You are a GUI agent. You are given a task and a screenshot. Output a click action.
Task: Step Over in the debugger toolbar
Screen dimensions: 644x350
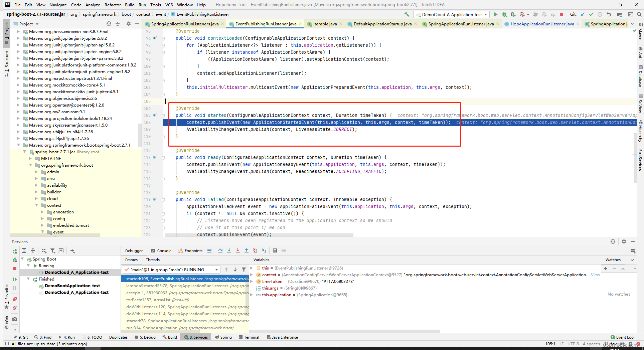point(220,250)
